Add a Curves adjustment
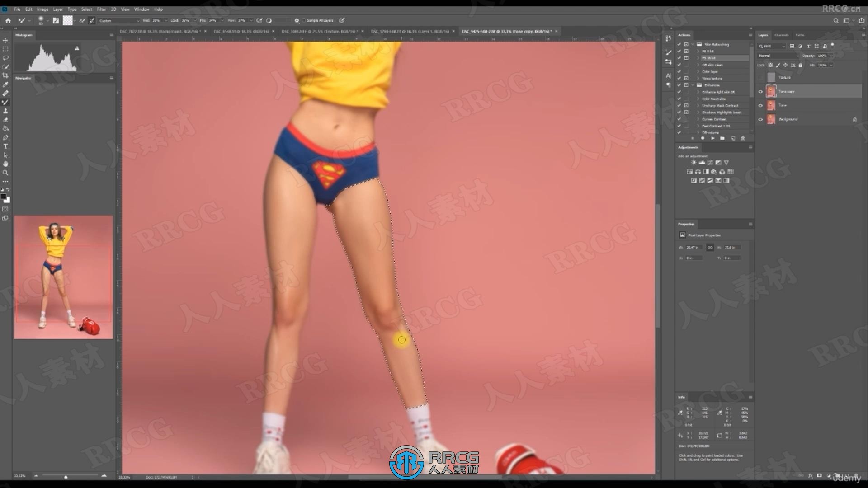 pyautogui.click(x=710, y=162)
